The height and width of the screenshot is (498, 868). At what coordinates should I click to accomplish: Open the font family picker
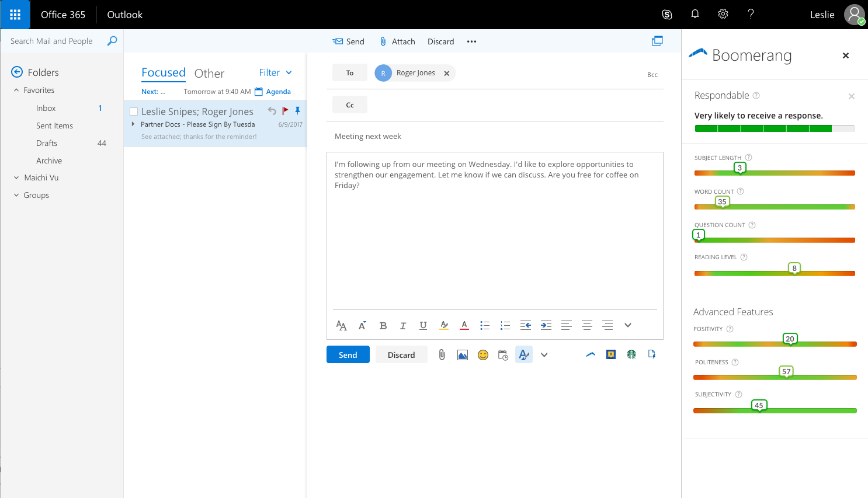(x=342, y=325)
